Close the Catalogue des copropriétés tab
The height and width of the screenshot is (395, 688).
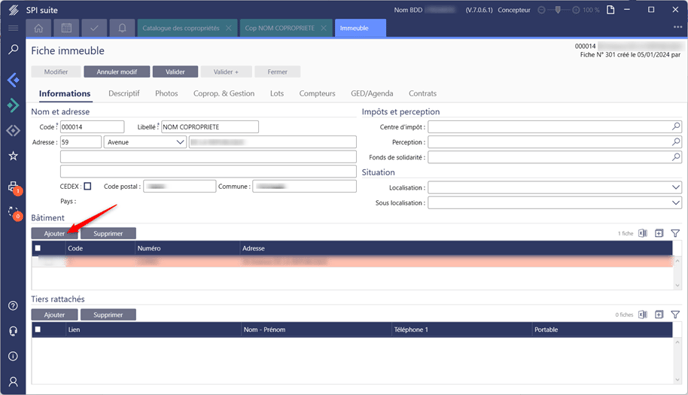click(229, 28)
